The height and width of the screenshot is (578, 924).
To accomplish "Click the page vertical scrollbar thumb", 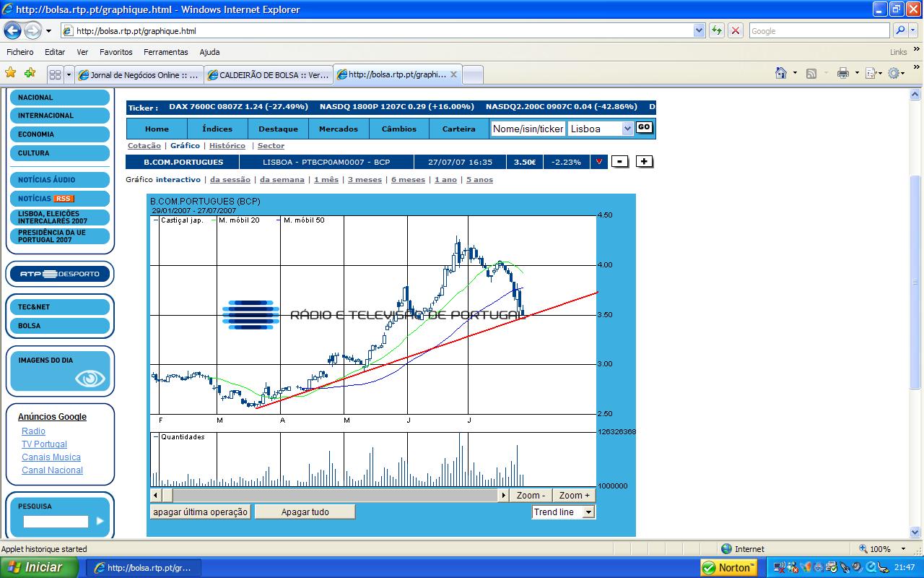I will (x=915, y=282).
